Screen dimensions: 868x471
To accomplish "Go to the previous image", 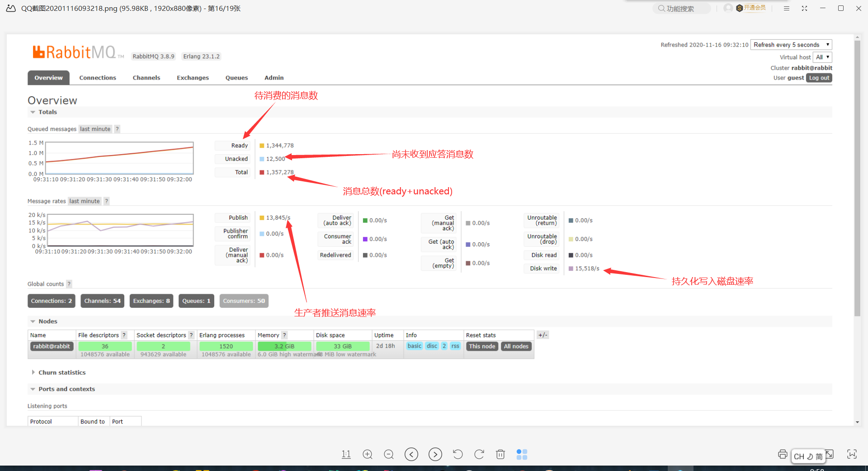I will tap(411, 454).
